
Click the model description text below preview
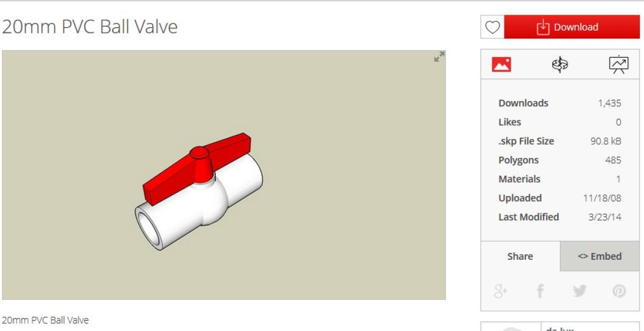point(45,320)
